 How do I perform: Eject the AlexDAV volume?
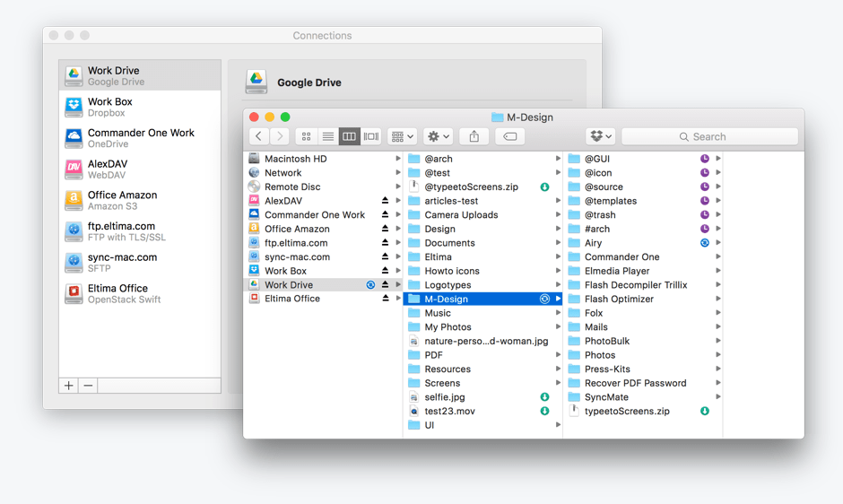coord(385,201)
